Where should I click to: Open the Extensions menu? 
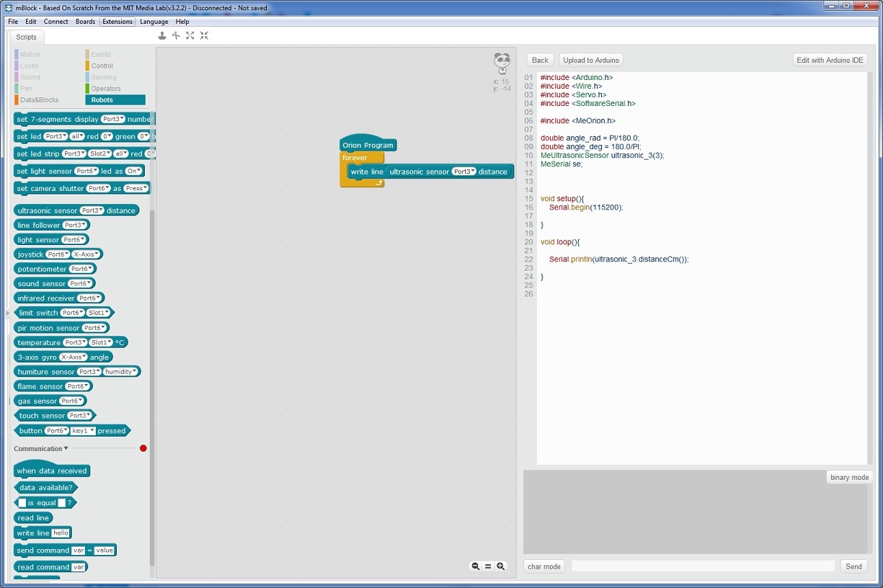point(117,22)
